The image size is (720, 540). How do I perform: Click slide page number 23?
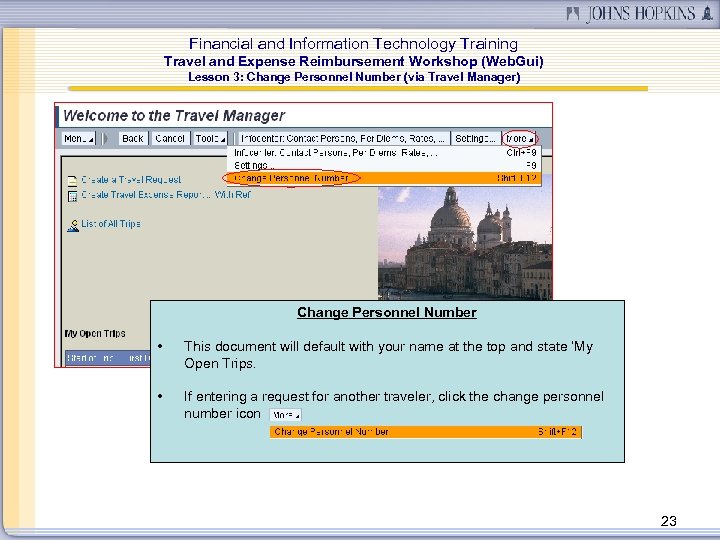669,521
